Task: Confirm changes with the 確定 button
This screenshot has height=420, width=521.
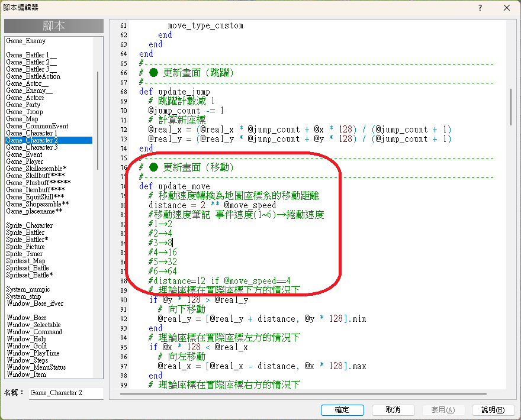Action: point(342,410)
